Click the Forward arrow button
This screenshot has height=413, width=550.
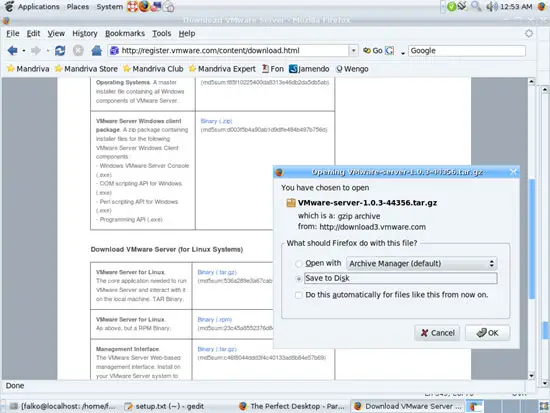click(x=36, y=51)
